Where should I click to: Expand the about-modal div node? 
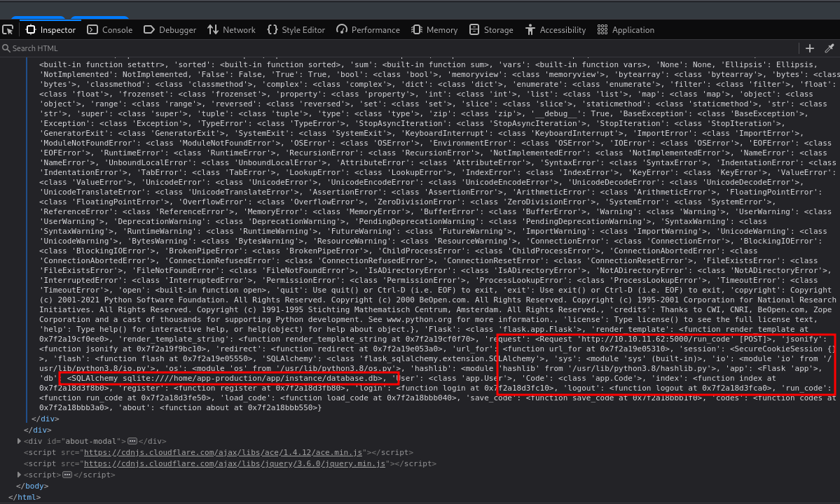coord(19,441)
